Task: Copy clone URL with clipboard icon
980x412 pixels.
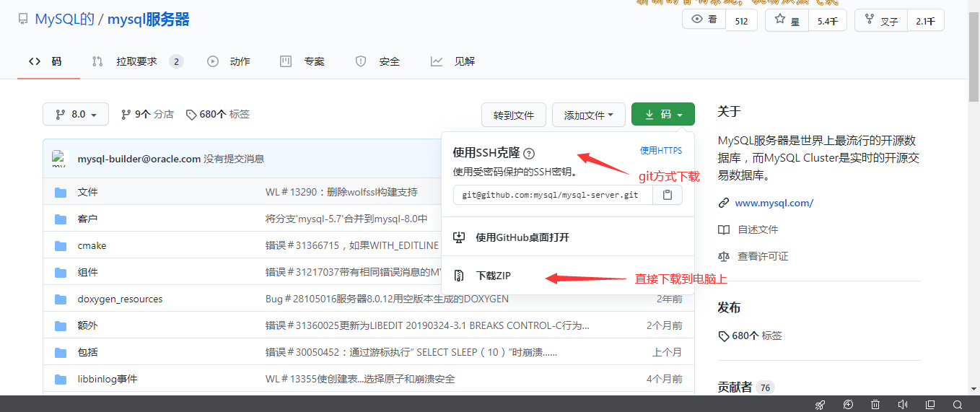Action: [668, 195]
